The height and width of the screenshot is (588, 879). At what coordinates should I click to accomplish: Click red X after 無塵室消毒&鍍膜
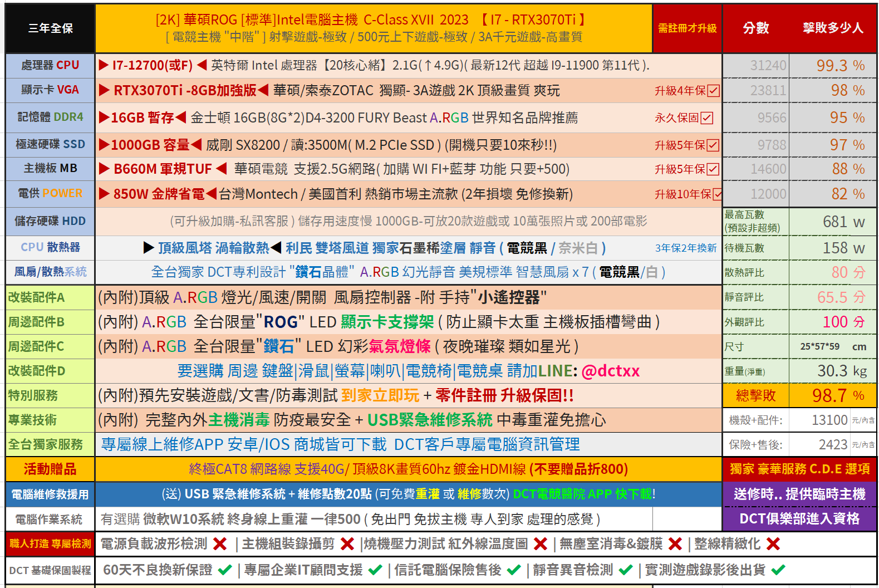click(x=675, y=544)
